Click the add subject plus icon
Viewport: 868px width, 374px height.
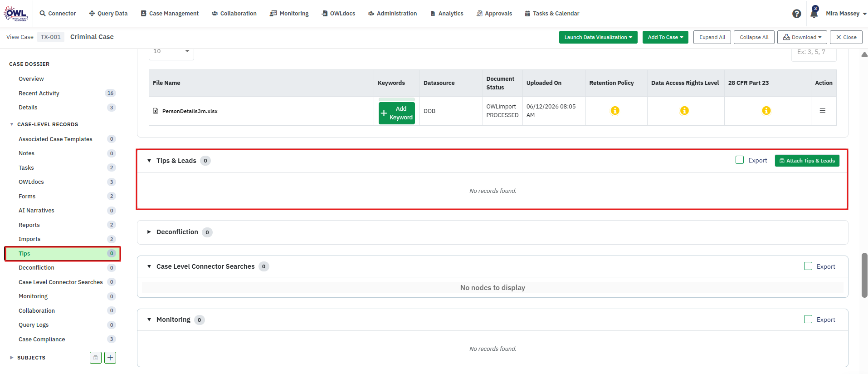110,358
